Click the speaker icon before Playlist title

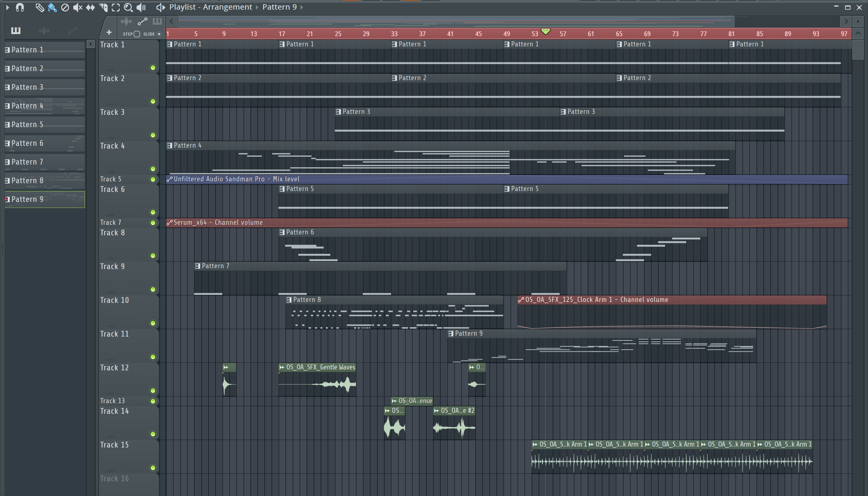[160, 7]
